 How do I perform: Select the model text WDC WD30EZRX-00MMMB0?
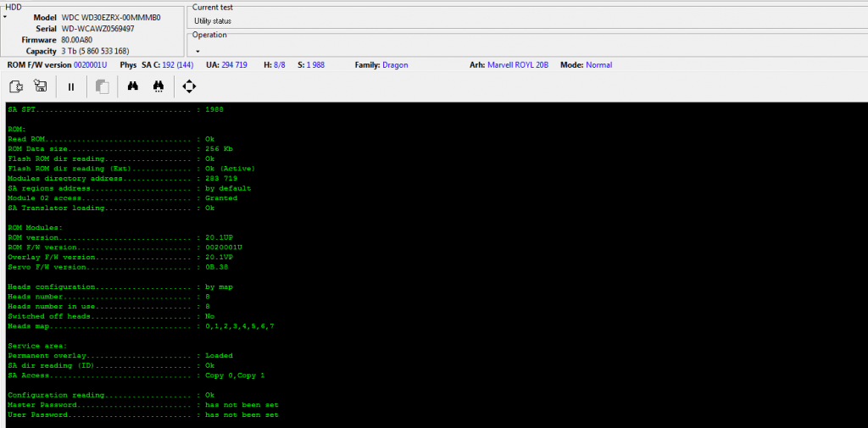[x=111, y=17]
